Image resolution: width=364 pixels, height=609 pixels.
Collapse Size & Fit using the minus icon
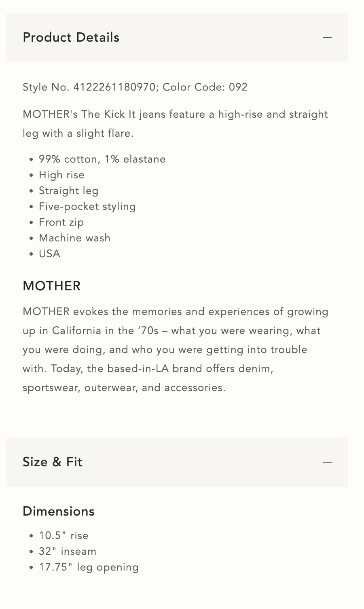tap(327, 462)
